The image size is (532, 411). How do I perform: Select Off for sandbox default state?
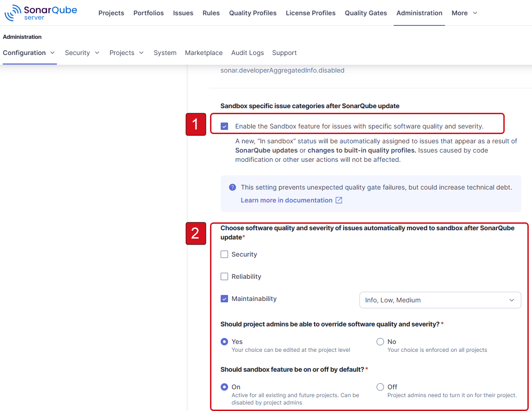click(x=380, y=386)
